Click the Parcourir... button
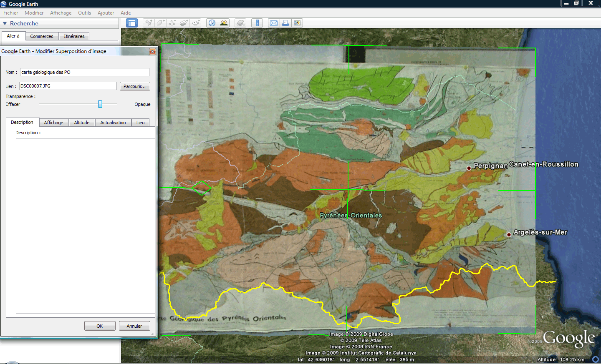This screenshot has height=364, width=601. [135, 86]
